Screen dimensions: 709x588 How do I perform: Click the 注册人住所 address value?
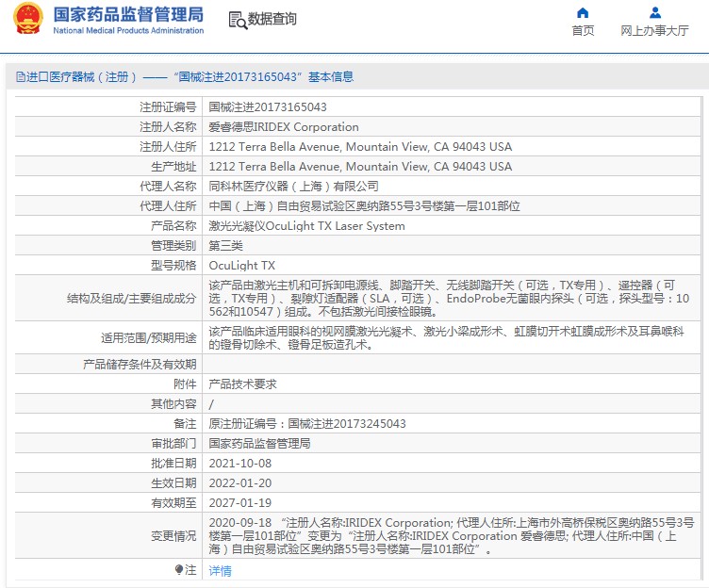click(360, 147)
